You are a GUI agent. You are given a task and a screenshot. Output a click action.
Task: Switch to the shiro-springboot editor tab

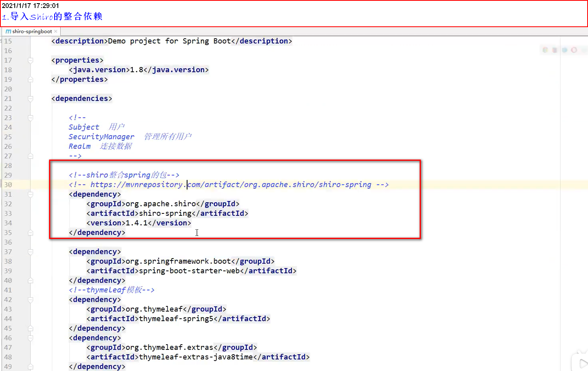[x=31, y=32]
